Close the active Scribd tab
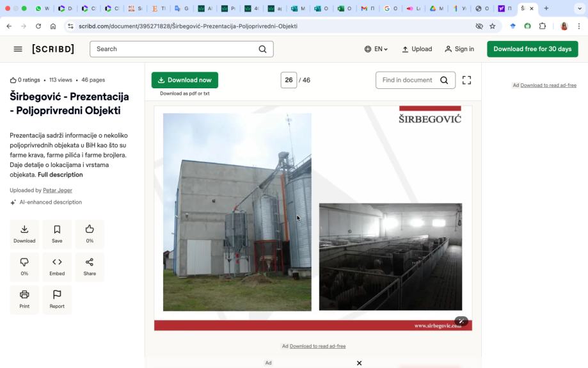This screenshot has width=588, height=368. [x=531, y=8]
